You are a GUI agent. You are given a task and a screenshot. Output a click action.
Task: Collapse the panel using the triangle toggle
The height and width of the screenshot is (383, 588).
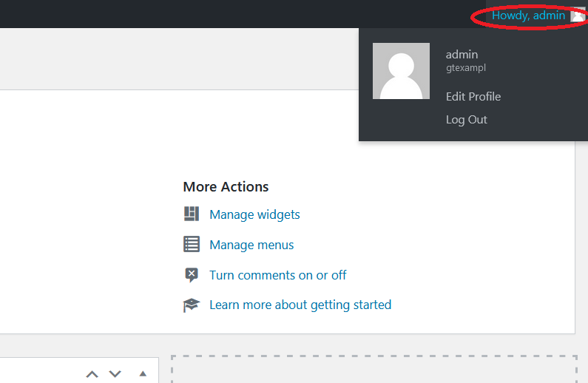pos(143,373)
